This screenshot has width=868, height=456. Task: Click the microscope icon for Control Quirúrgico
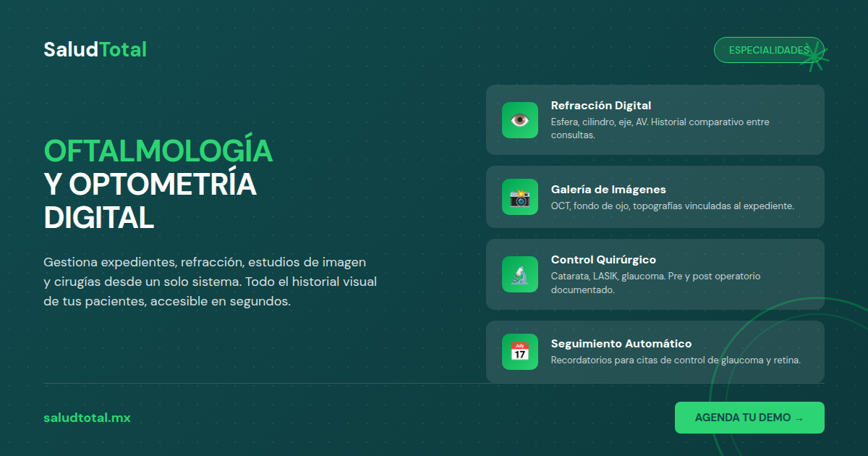519,274
